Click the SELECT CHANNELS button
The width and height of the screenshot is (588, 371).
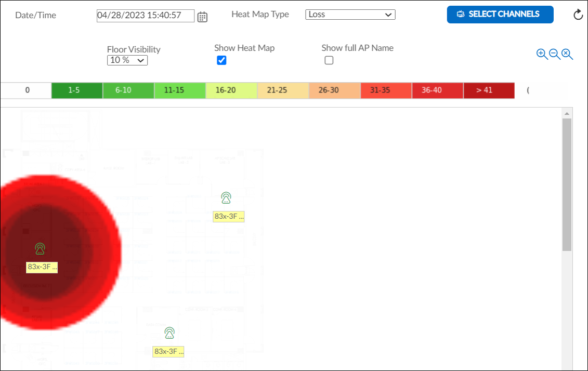tap(500, 15)
